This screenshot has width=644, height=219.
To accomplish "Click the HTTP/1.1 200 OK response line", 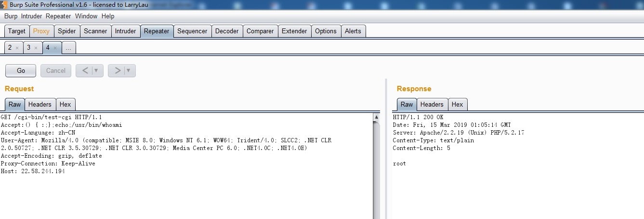I will 418,117.
